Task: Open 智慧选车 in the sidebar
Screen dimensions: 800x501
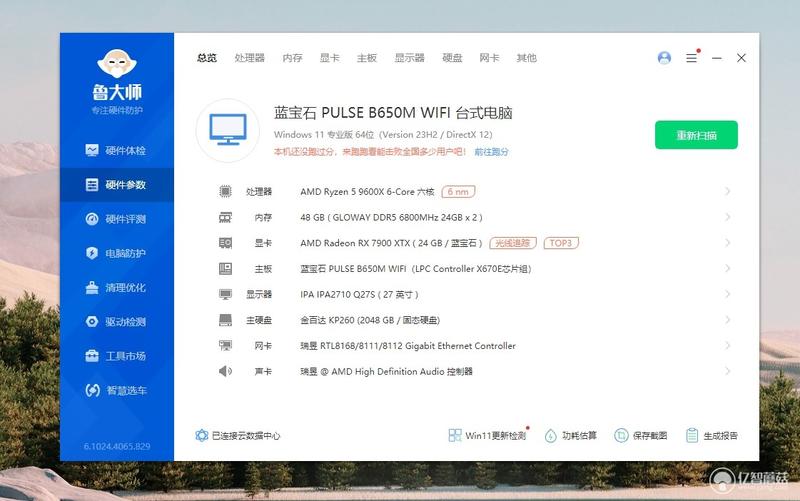Action: [116, 390]
